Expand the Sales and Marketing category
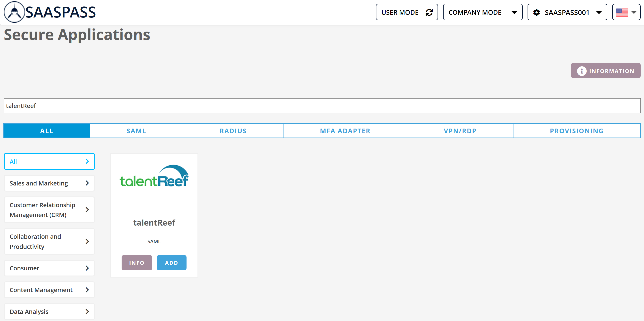The image size is (644, 321). [49, 183]
